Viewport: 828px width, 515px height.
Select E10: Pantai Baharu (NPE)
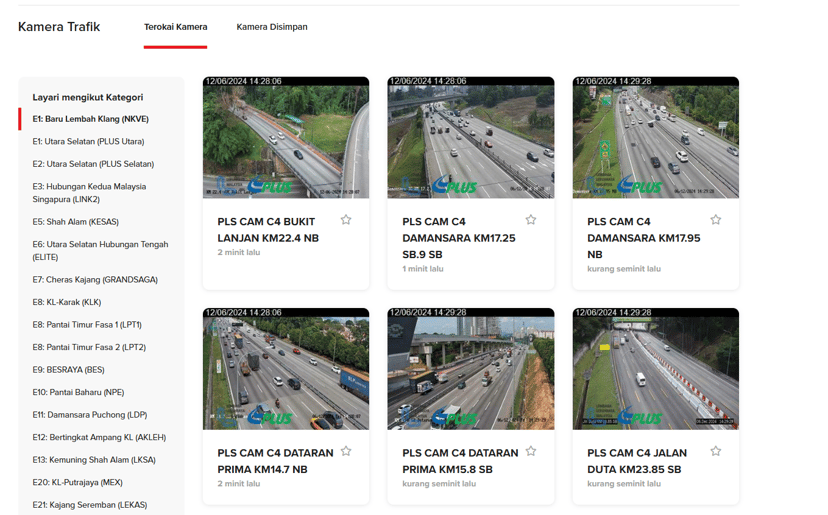[x=78, y=392]
